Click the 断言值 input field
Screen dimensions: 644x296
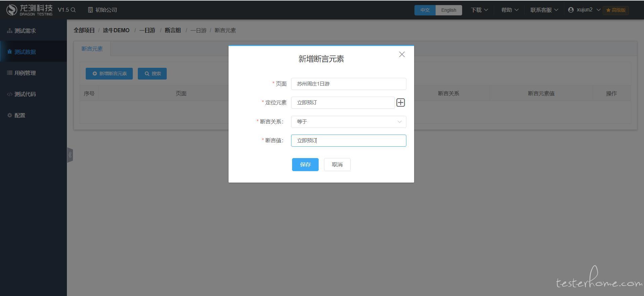(x=349, y=141)
